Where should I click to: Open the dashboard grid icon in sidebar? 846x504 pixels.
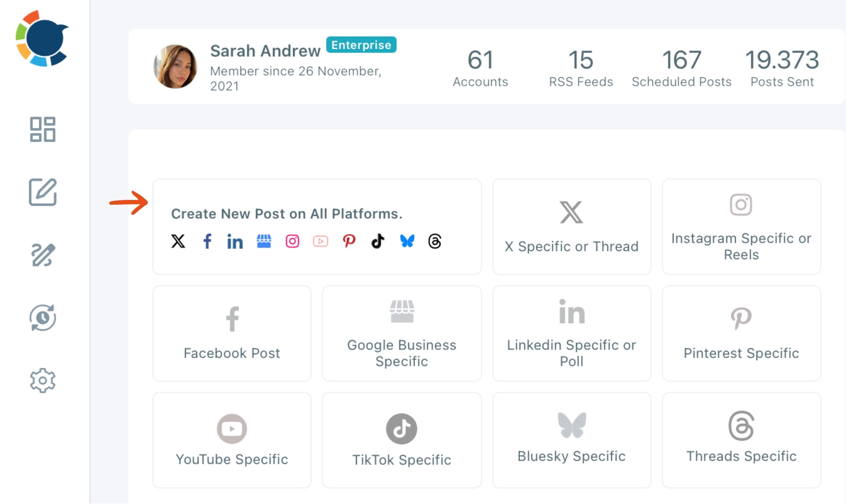42,129
